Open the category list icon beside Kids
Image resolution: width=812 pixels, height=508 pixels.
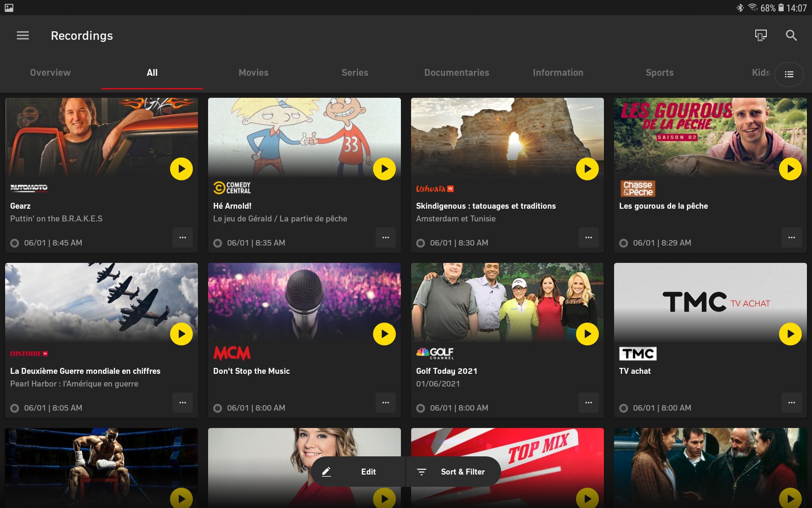tap(789, 75)
